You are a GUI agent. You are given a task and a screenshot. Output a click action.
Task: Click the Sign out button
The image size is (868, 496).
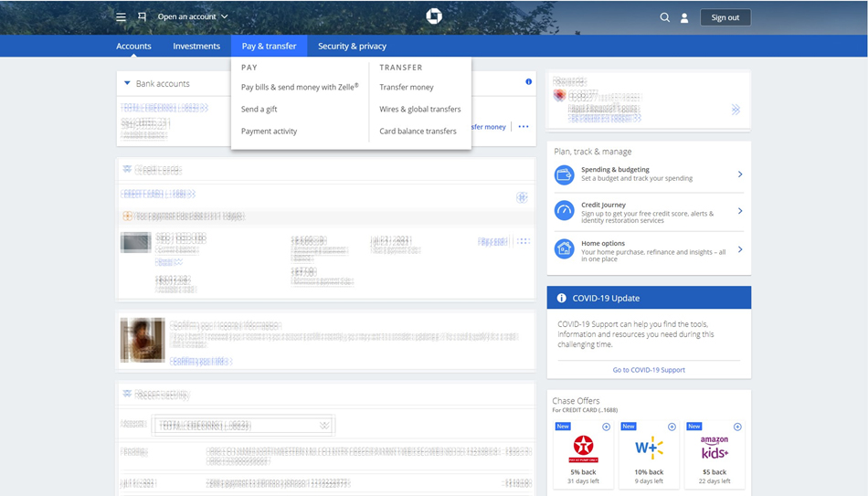coord(725,17)
